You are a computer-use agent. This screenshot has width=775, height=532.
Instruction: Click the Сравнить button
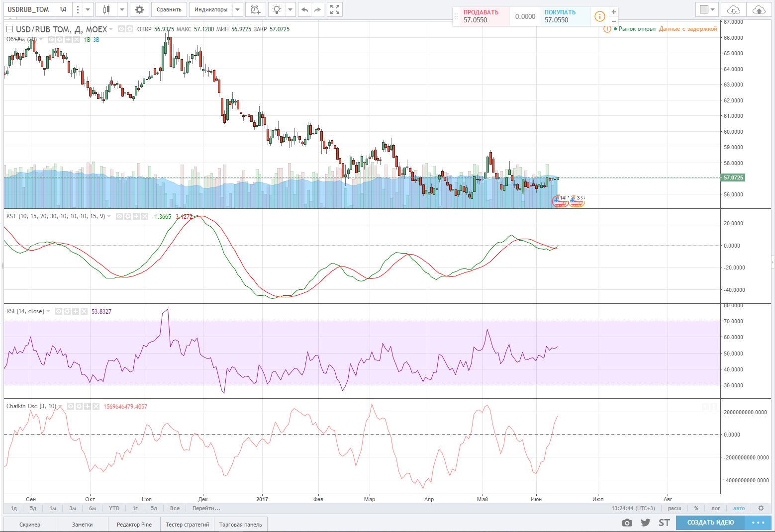point(169,9)
